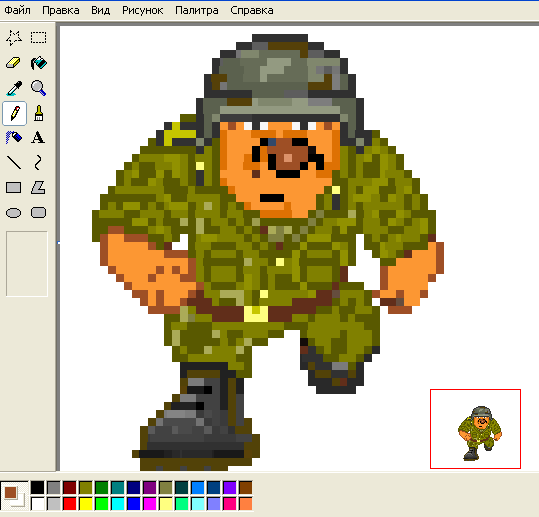
Task: Choose the Ellipse shape tool
Action: tap(14, 213)
